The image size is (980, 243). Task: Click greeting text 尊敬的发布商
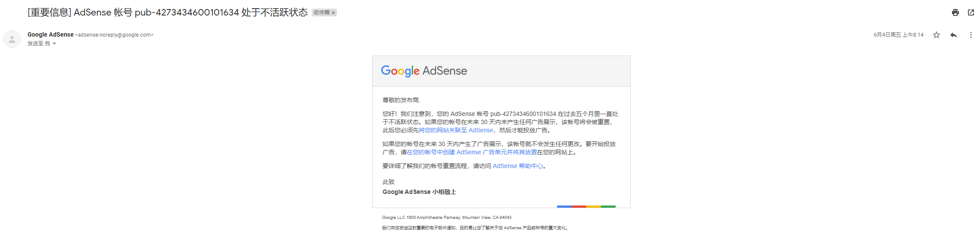tap(401, 100)
